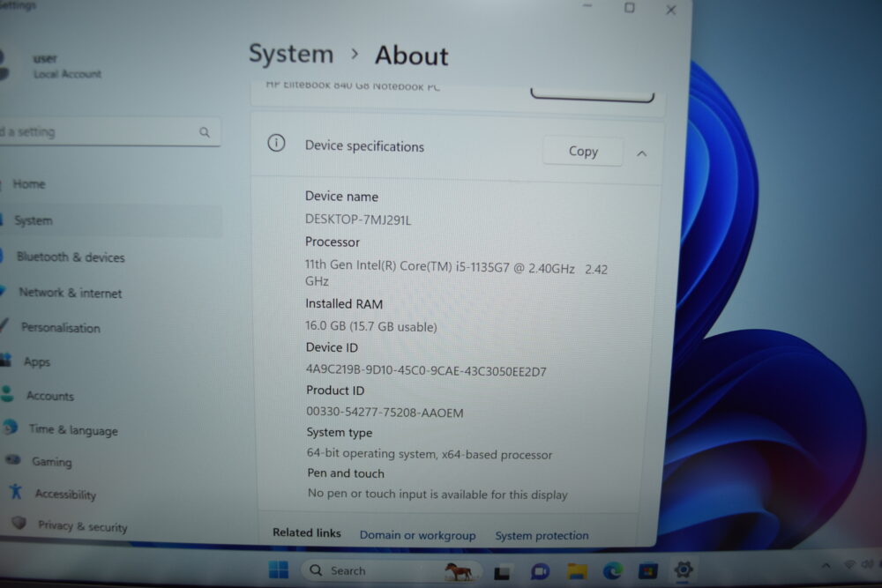Copy the device specifications

click(x=583, y=152)
